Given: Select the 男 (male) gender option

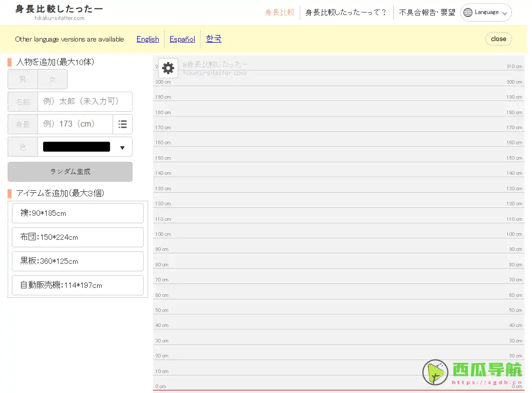Looking at the screenshot, I should 23,79.
